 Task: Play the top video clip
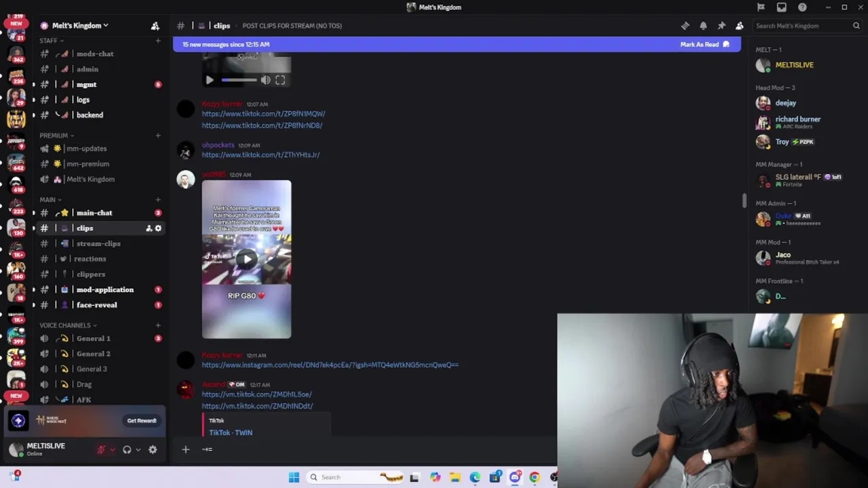(x=210, y=80)
